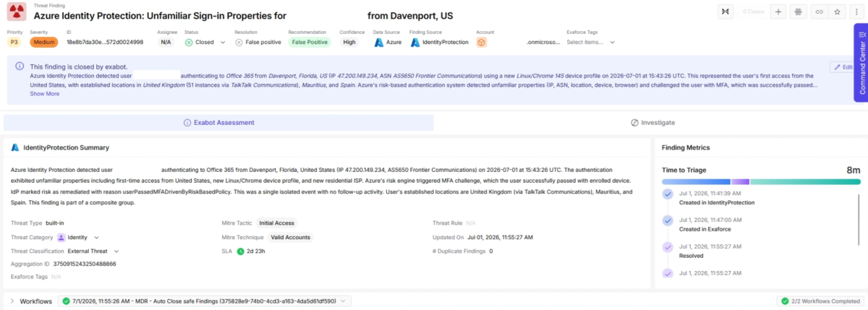
Task: Click the SLA 2d 23h value
Action: point(257,251)
